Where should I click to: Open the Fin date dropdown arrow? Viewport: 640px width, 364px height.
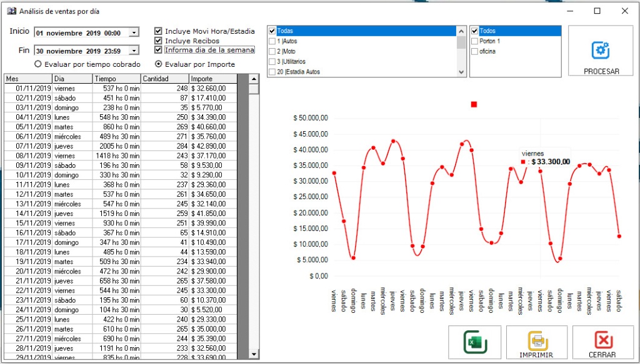click(134, 51)
